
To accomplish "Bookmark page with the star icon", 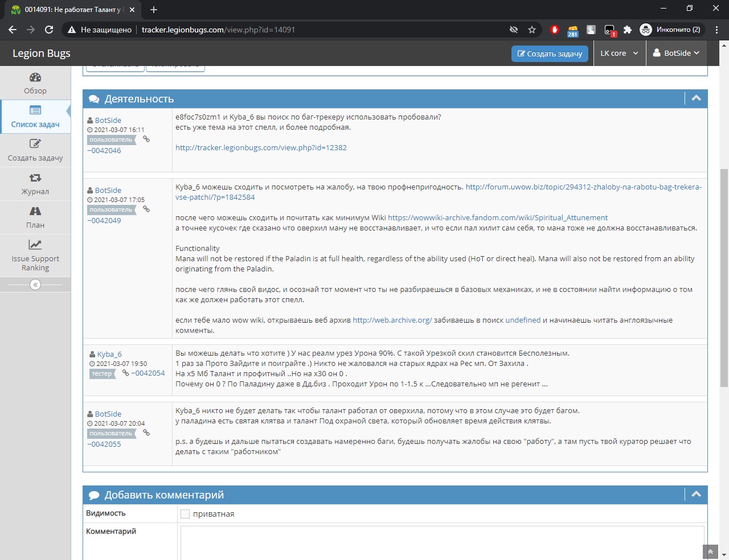I will tap(532, 30).
